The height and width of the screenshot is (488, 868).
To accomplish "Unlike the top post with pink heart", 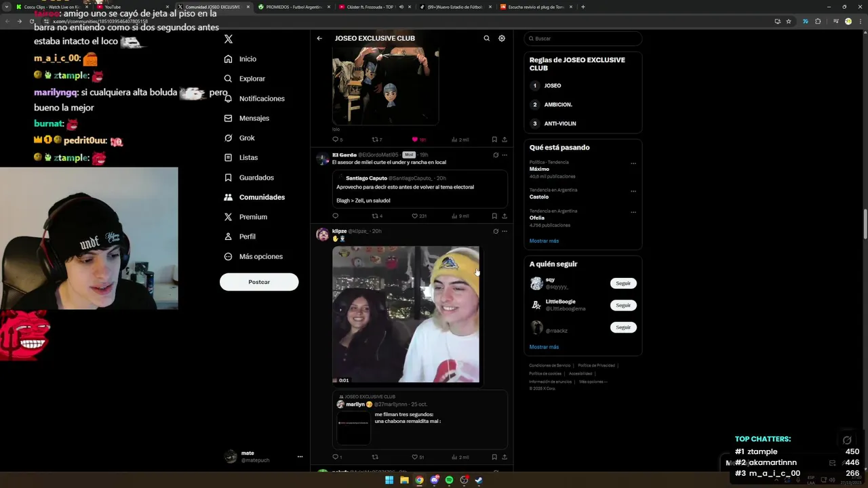I will click(x=415, y=140).
